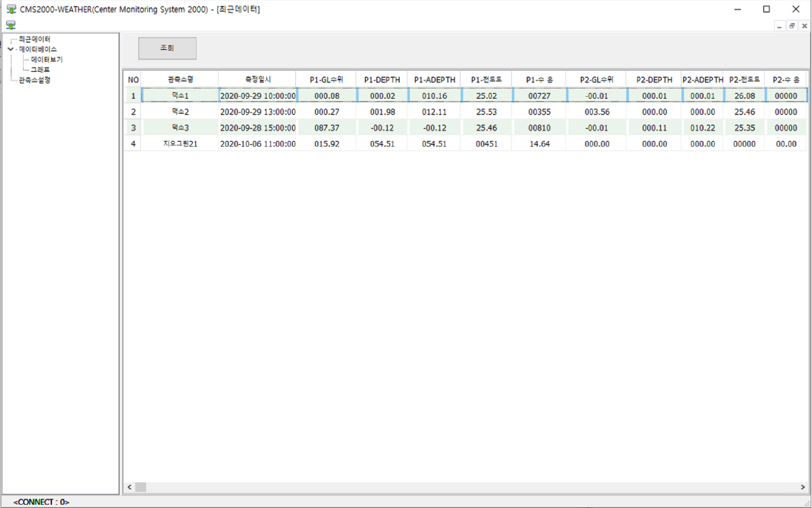Collapse the 데이터베이스 tree node
The height and width of the screenshot is (508, 812).
(11, 49)
